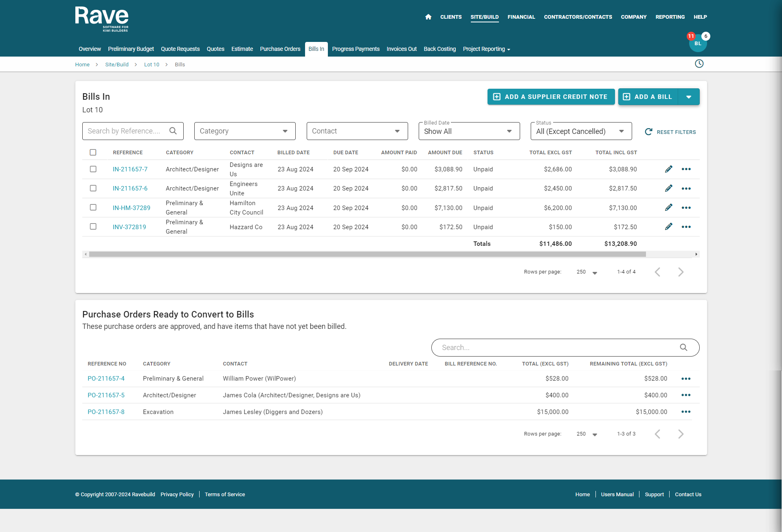Click the Add a Bill button

click(x=648, y=97)
